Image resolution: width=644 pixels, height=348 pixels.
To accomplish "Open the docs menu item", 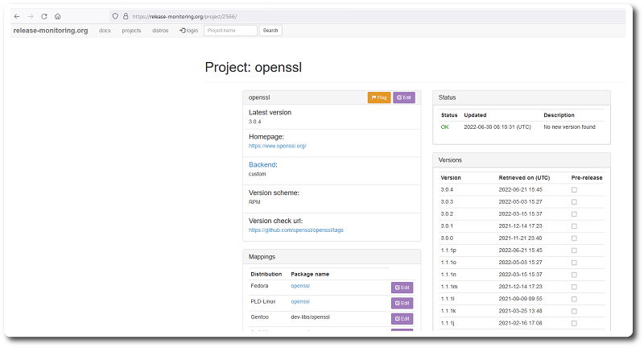I will point(105,31).
